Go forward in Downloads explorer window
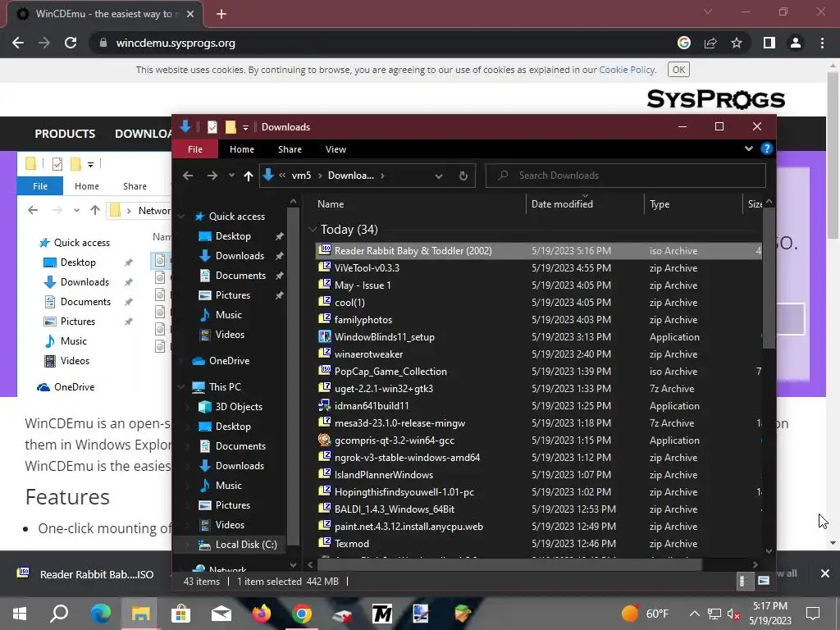 click(x=212, y=176)
